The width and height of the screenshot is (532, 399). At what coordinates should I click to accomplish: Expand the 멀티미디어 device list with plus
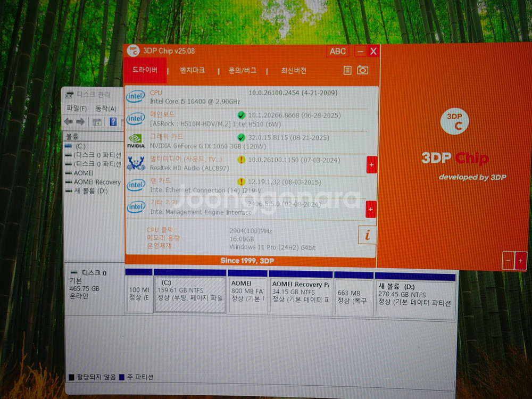(x=371, y=165)
